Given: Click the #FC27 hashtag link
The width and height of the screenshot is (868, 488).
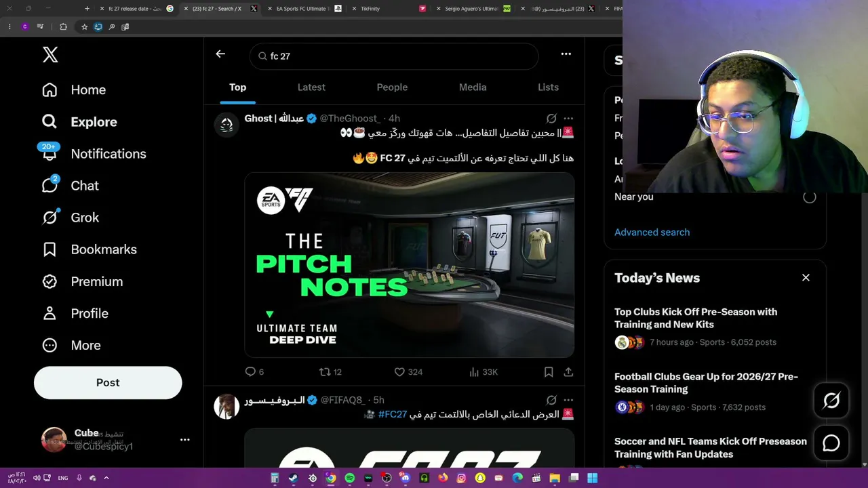Looking at the screenshot, I should click(393, 414).
